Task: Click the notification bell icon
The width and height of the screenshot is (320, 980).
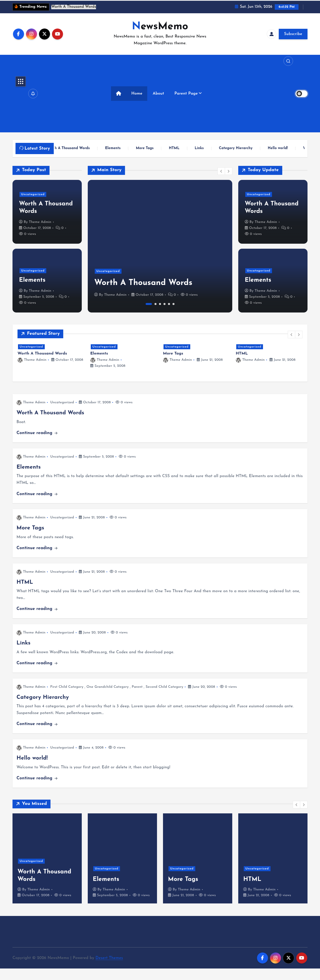Action: tap(33, 93)
